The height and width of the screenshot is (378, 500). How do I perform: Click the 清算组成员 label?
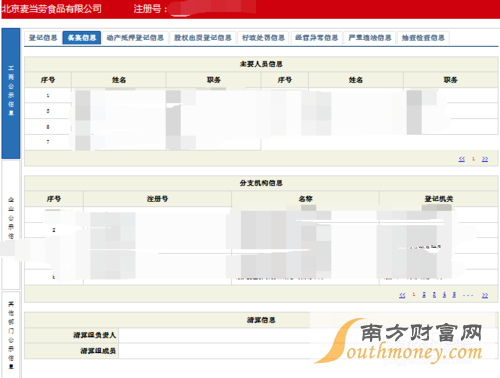[x=98, y=351]
